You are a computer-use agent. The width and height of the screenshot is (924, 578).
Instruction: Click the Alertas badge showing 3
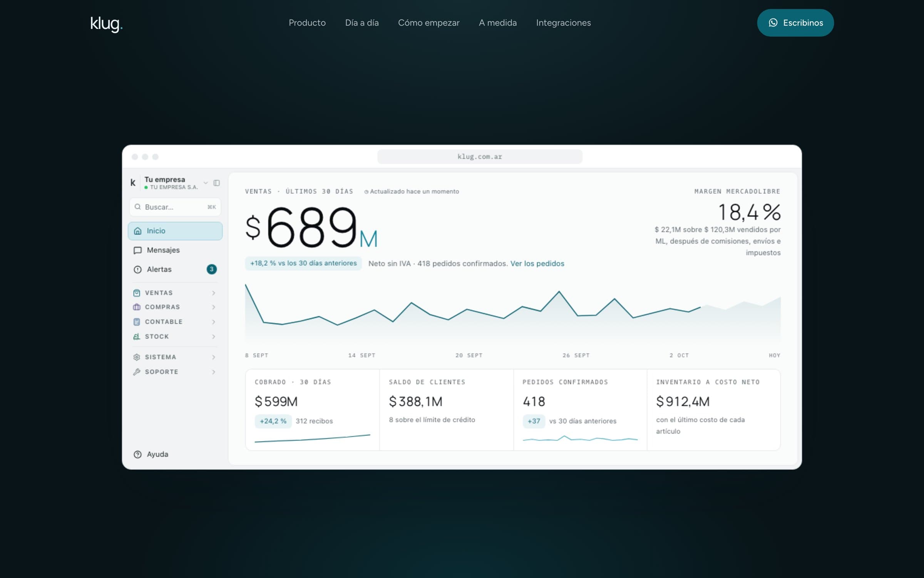click(211, 269)
